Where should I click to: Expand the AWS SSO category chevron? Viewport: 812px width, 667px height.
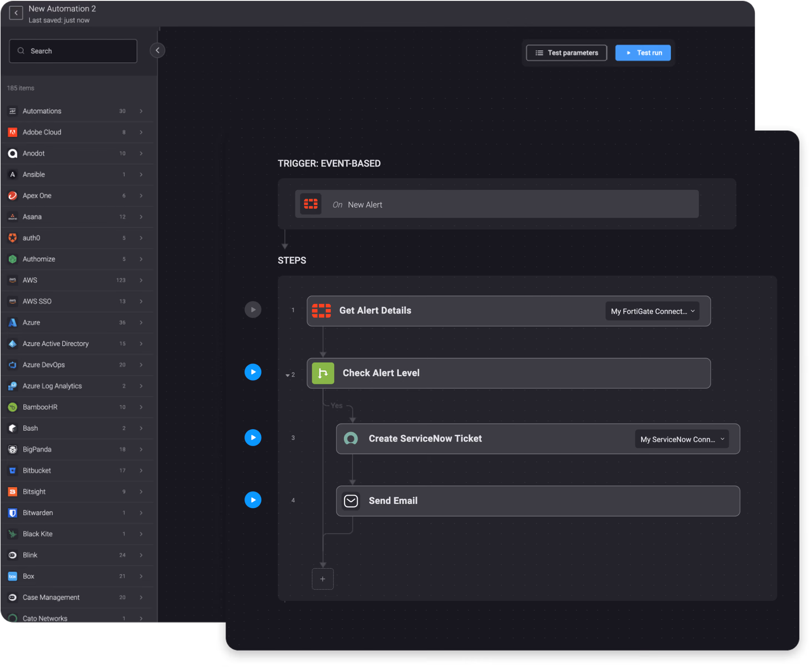coord(141,301)
